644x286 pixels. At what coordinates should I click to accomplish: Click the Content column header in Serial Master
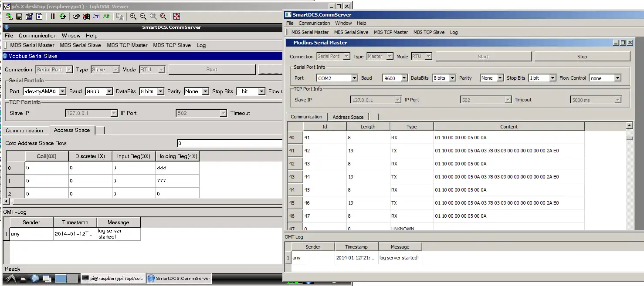tap(508, 127)
